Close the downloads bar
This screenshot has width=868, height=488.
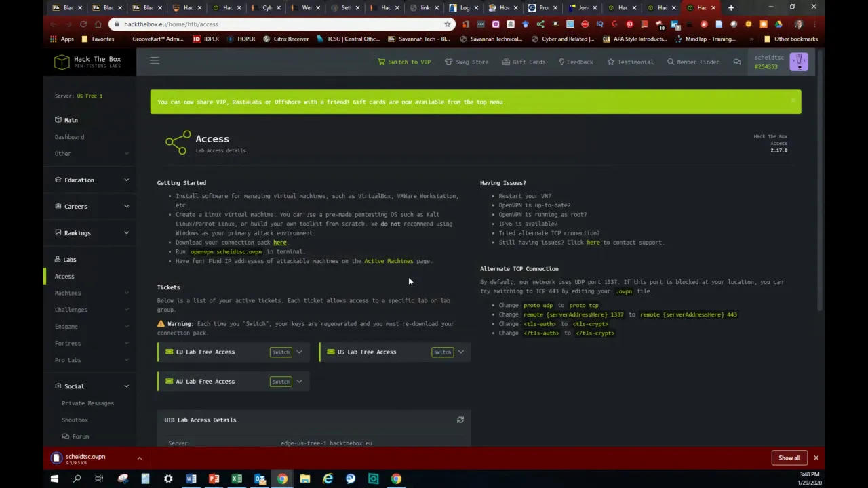click(x=816, y=458)
